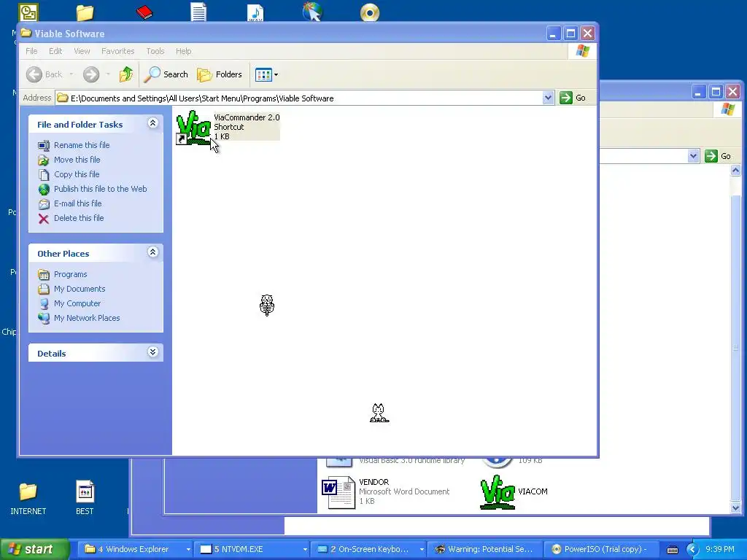Click the keyboard icon in system tray
This screenshot has height=560, width=747.
pos(672,550)
